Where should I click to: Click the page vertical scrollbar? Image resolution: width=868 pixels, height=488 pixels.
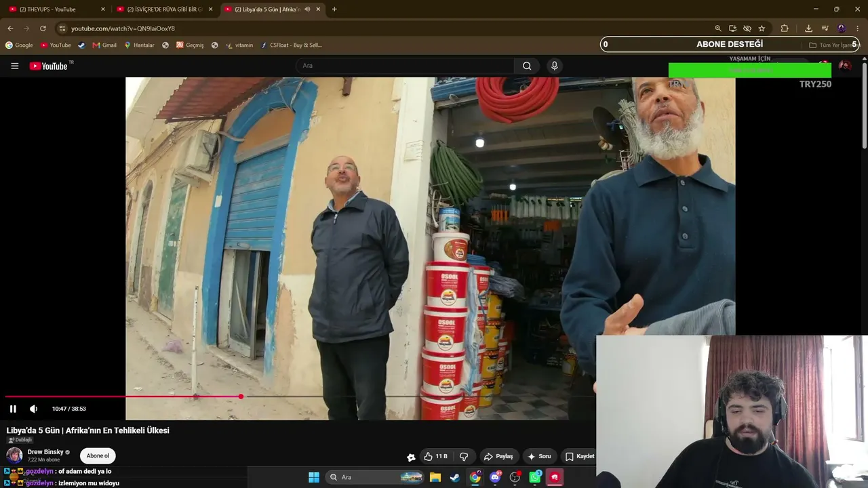click(865, 105)
